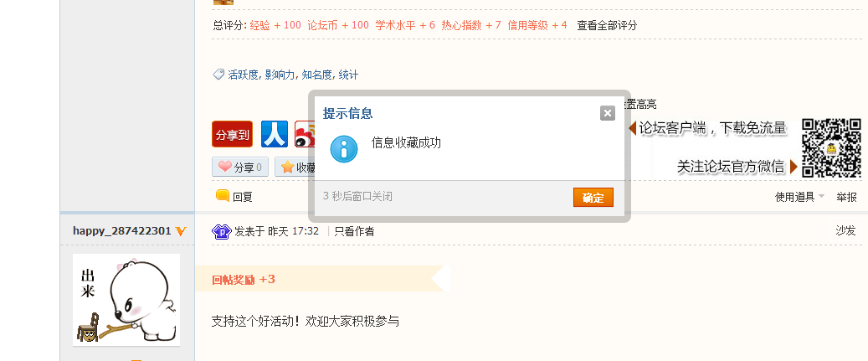Viewport: 868px width, 361px height.
Task: Click the 统计 tag
Action: [348, 75]
